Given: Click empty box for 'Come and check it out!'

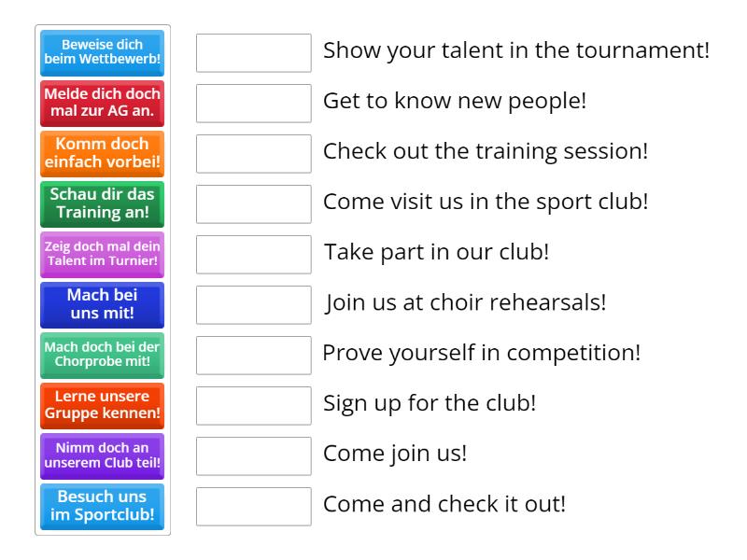Looking at the screenshot, I should (254, 507).
